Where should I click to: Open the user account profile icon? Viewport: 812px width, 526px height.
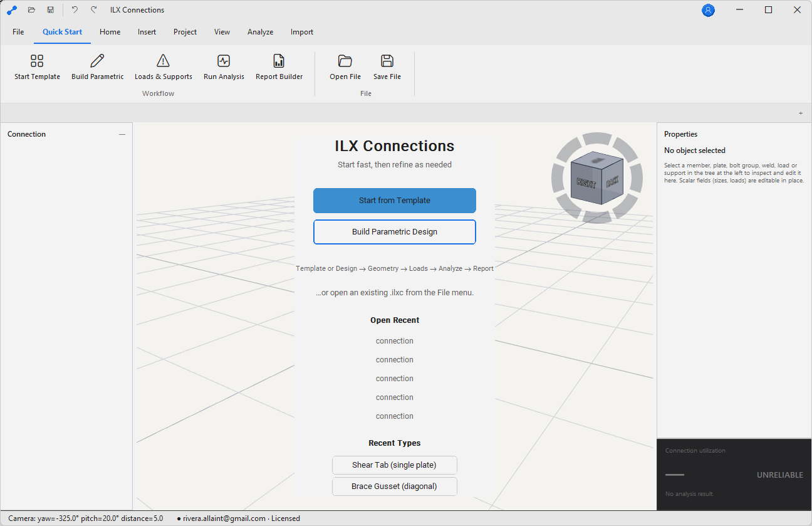(x=708, y=10)
